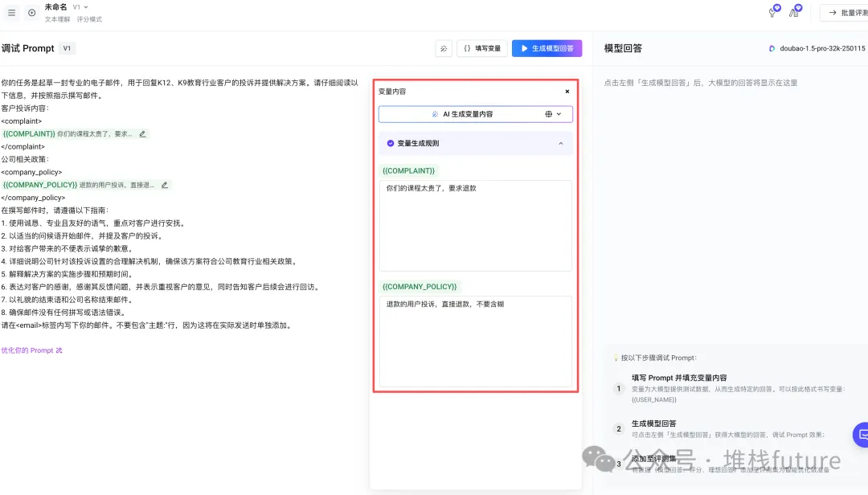Screen dimensions: 868x495
Task: Click the 模型回答 panel heading
Action: coord(623,49)
